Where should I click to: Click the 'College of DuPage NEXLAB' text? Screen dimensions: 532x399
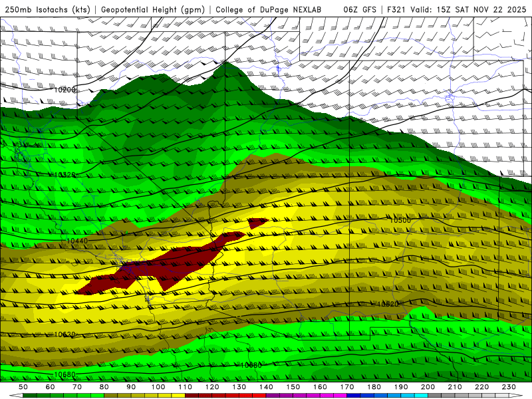pos(269,9)
